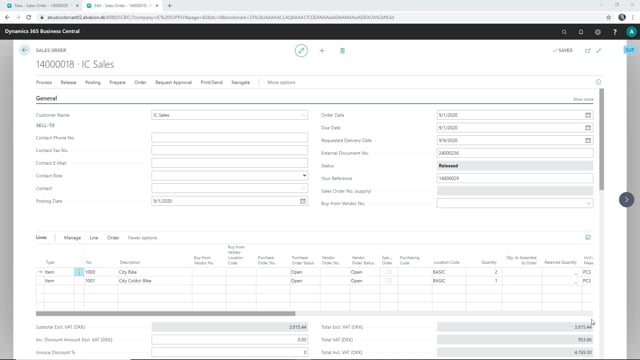Expand the Customer Name lookup
640x360 pixels.
tap(303, 115)
